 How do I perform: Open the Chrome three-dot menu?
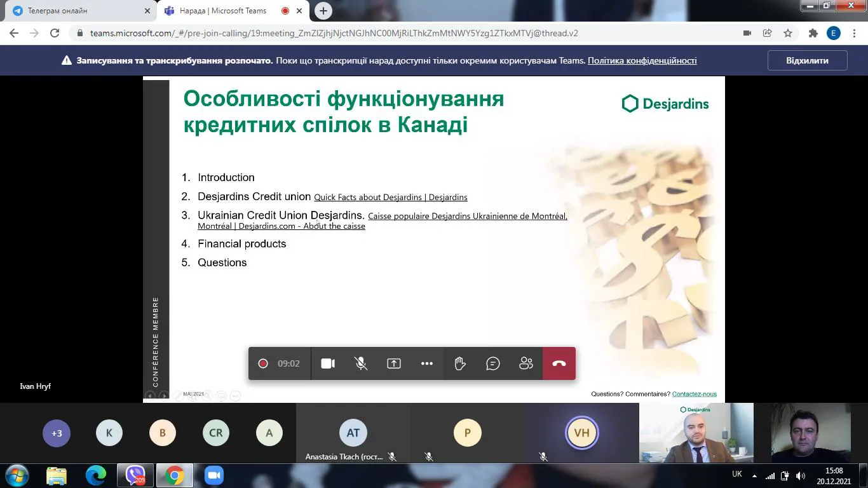click(x=853, y=33)
